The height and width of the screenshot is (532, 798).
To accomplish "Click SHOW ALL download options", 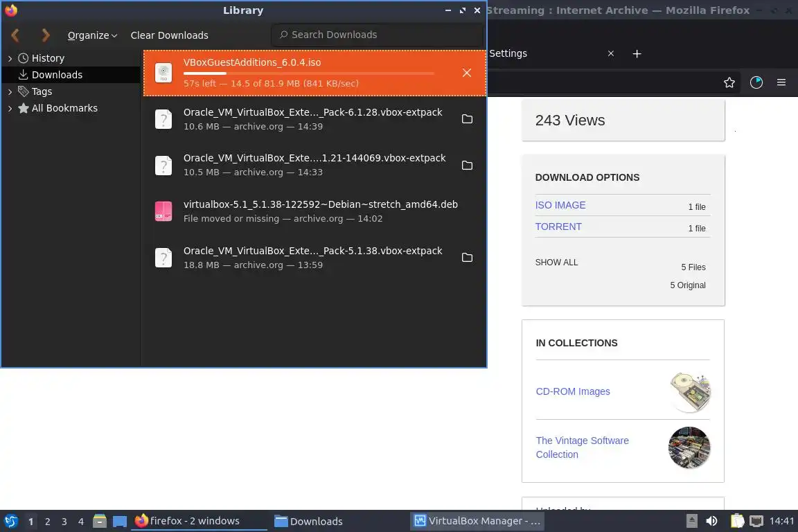I will point(556,262).
